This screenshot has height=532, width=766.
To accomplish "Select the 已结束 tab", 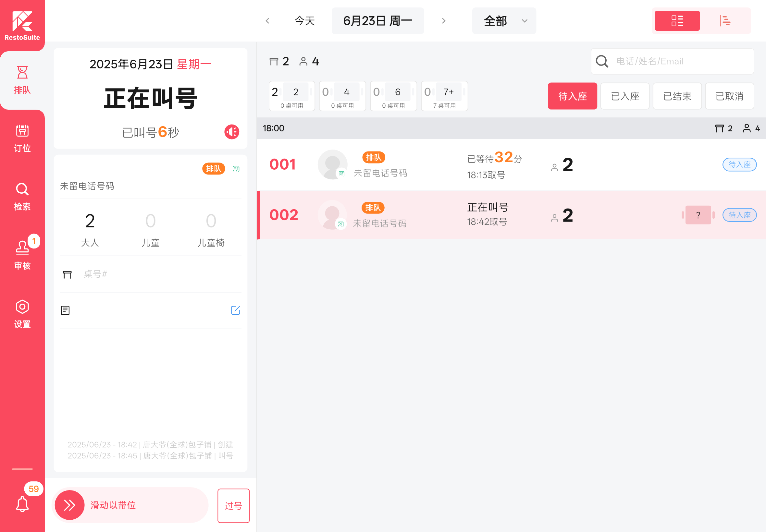I will 677,96.
